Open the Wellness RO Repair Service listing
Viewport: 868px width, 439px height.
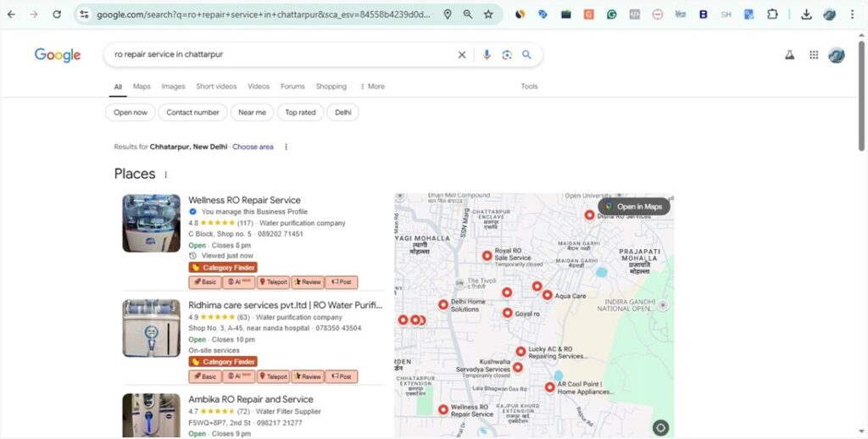tap(244, 200)
